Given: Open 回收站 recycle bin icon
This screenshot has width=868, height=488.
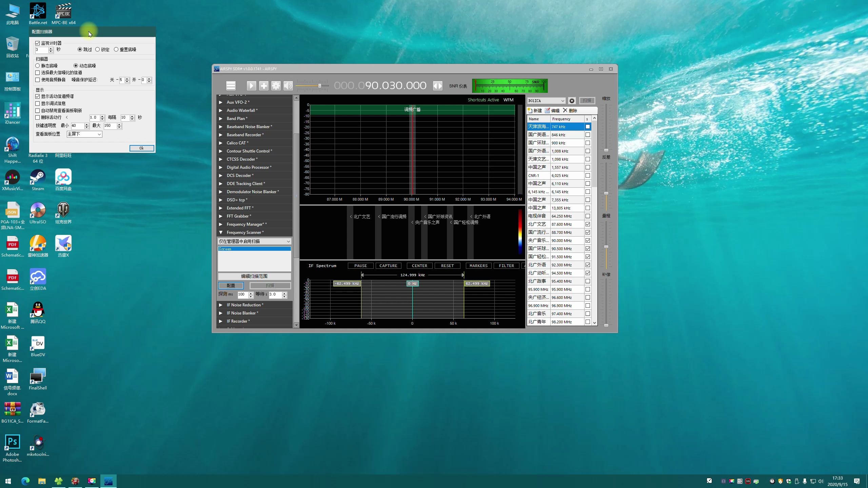Looking at the screenshot, I should (12, 47).
